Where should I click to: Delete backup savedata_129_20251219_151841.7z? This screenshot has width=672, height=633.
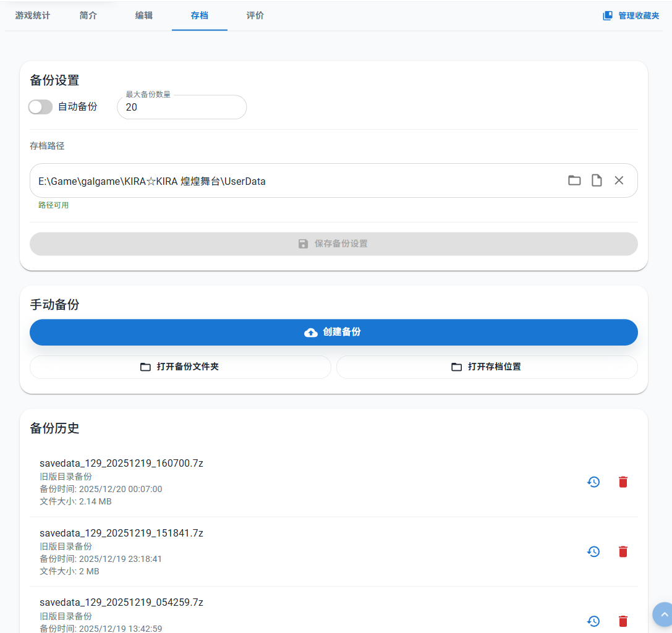623,551
